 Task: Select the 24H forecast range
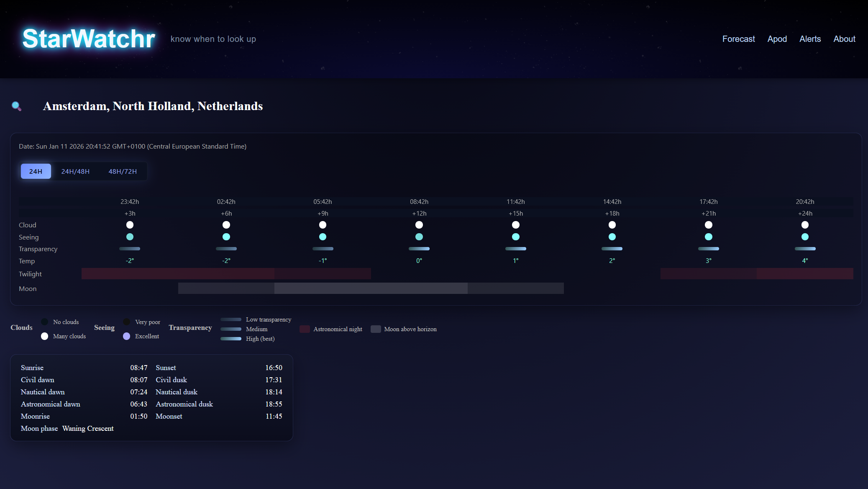[x=36, y=171]
